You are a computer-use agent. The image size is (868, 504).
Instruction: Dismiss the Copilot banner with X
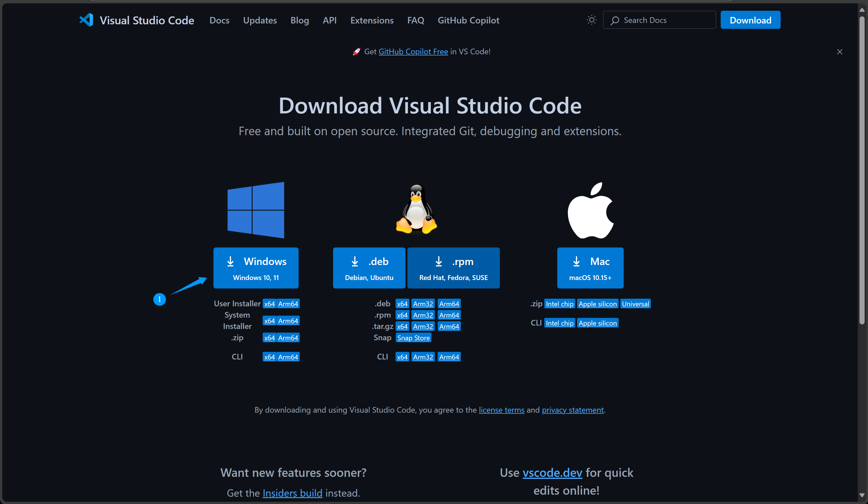click(x=839, y=52)
